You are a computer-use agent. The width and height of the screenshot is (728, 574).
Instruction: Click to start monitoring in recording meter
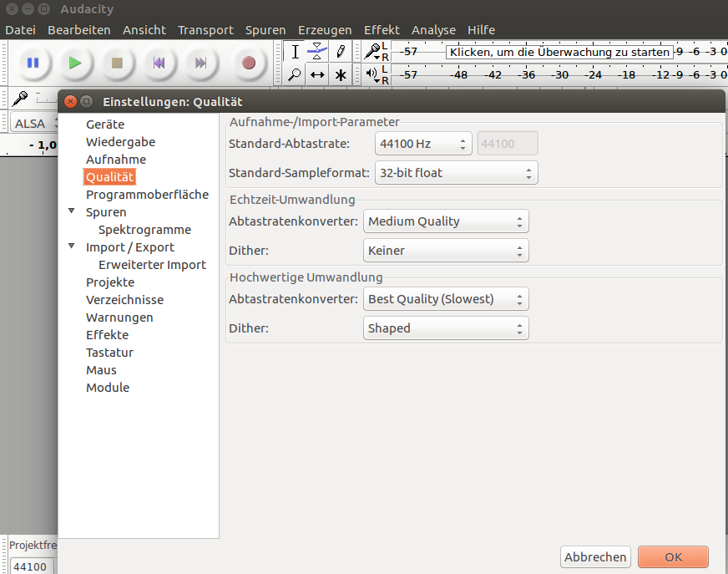coord(559,52)
